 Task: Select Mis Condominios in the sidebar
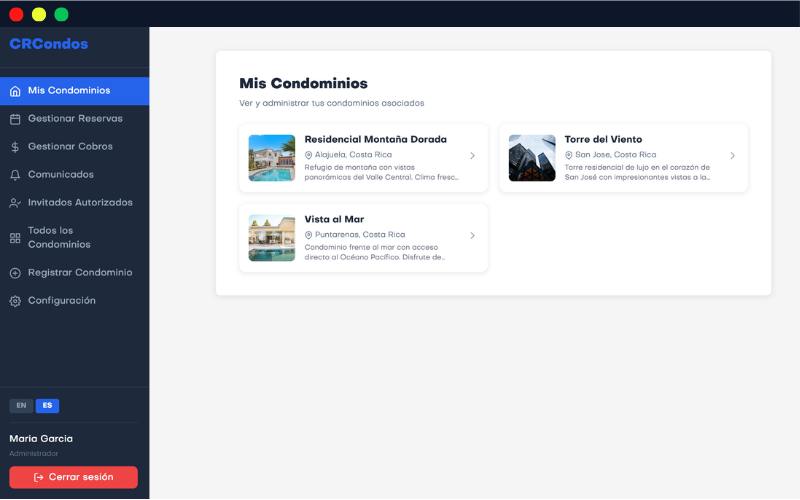pyautogui.click(x=74, y=91)
